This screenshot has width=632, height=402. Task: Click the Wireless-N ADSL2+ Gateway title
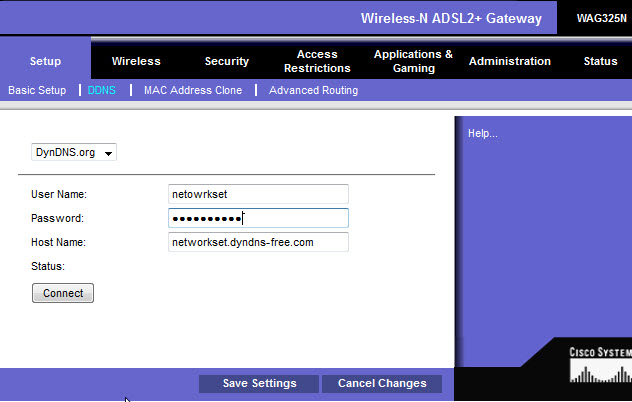pyautogui.click(x=451, y=19)
